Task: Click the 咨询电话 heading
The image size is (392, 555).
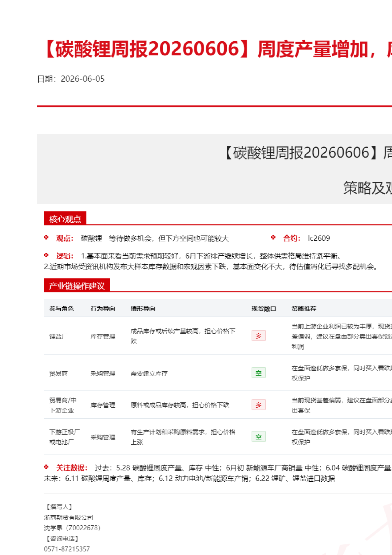Action: tap(61, 538)
